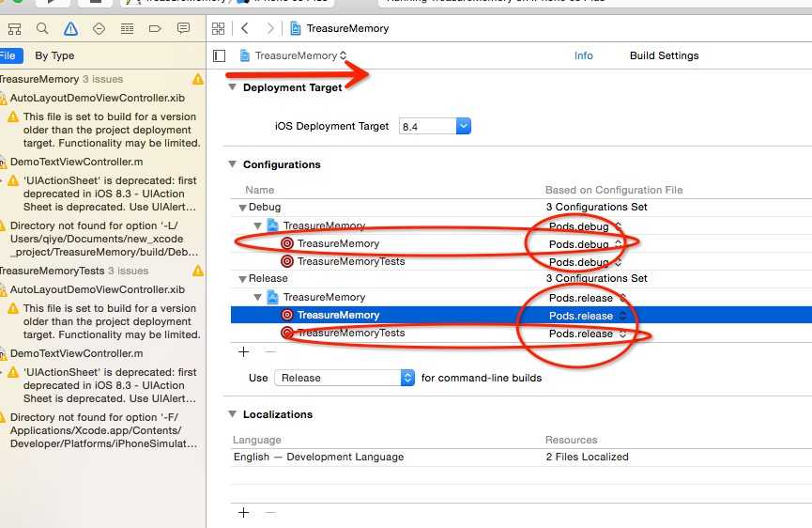
Task: Click TreasureMemory title in the jump bar
Action: (347, 28)
